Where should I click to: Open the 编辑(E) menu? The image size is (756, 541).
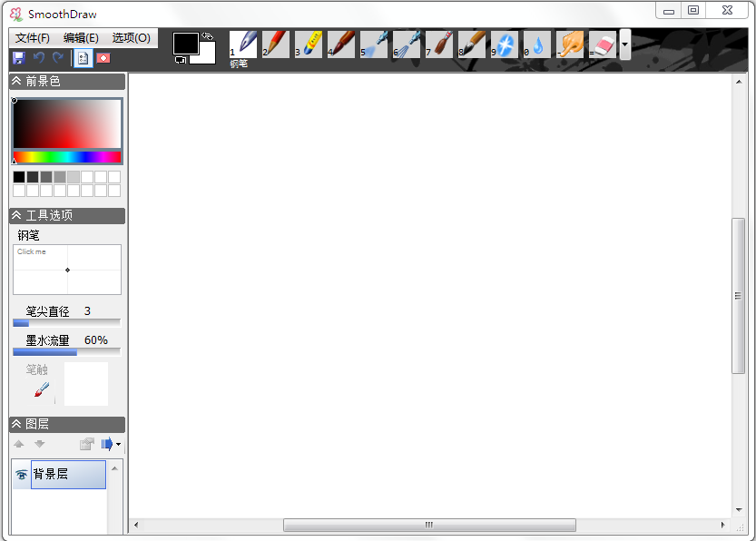point(81,37)
